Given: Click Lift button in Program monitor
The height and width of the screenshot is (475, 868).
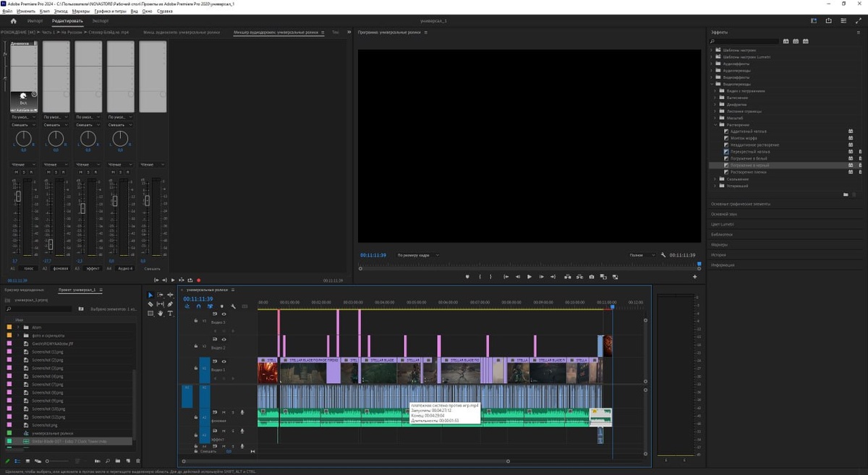Looking at the screenshot, I should (x=568, y=276).
